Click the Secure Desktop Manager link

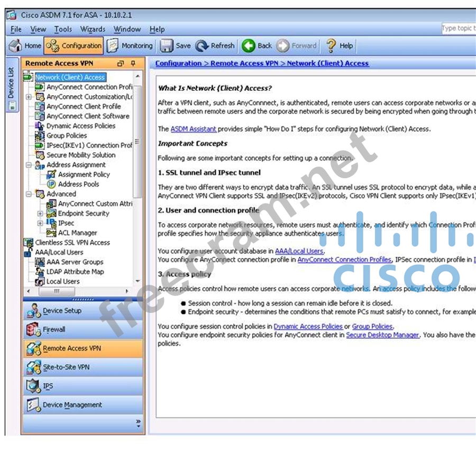[x=382, y=335]
